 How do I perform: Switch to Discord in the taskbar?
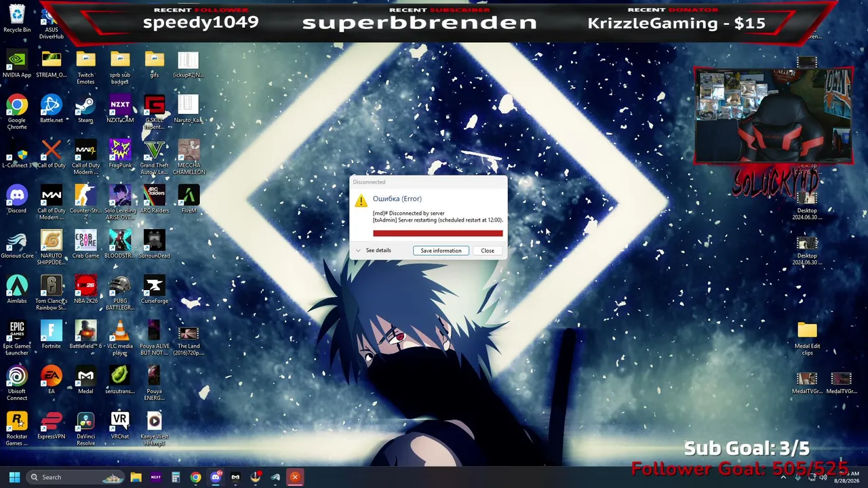[216, 477]
